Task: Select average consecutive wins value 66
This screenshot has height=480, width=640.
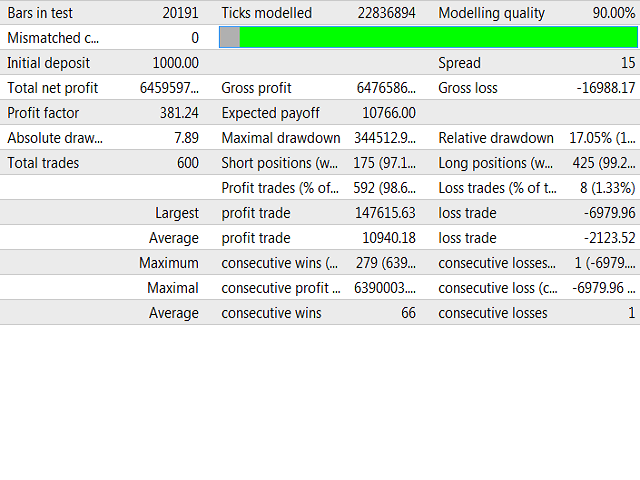Action: click(408, 313)
